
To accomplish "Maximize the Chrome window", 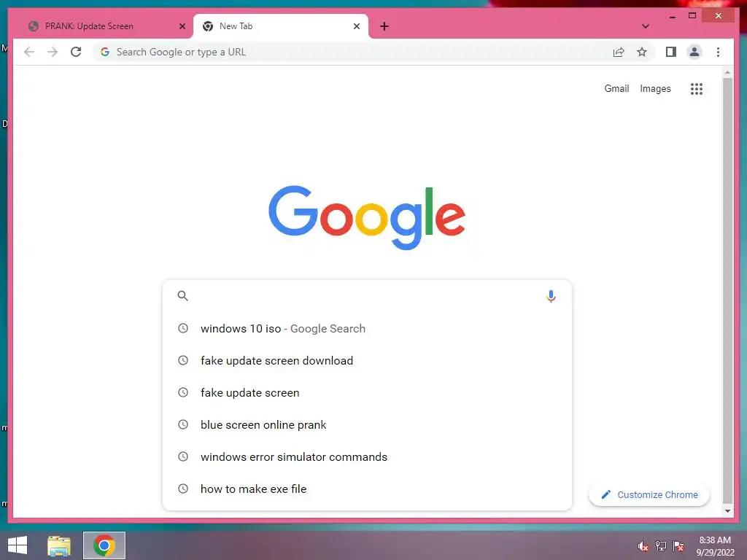I will (692, 16).
